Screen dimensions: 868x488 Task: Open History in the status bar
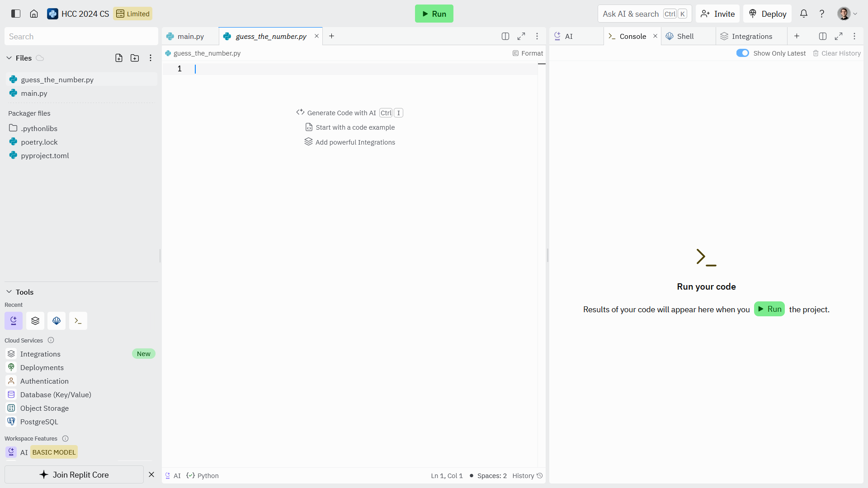point(528,476)
